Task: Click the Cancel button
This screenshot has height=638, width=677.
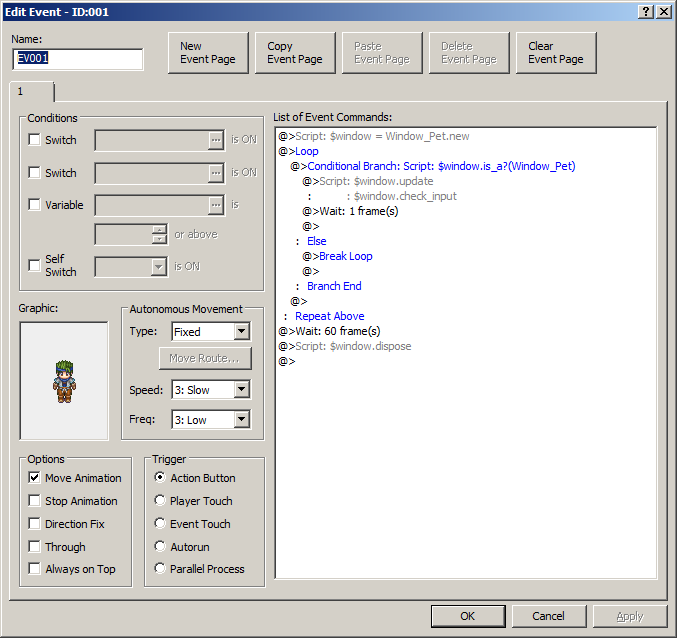Action: pos(549,616)
